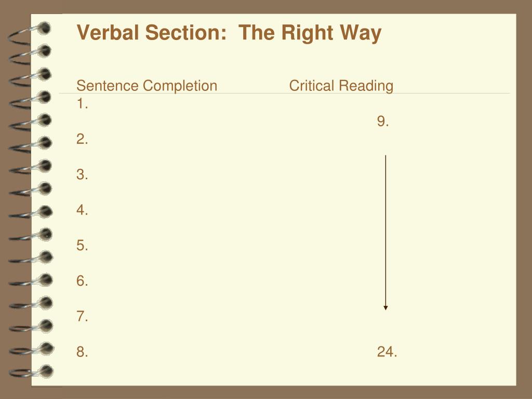Click list number 4

(x=82, y=210)
